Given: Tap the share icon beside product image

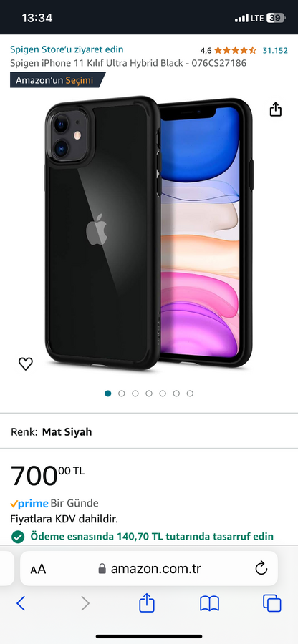Looking at the screenshot, I should tap(275, 109).
